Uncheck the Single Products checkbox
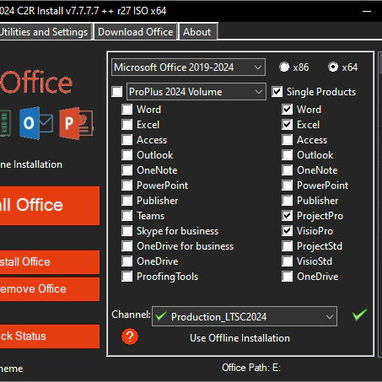The image size is (382, 382). (277, 92)
